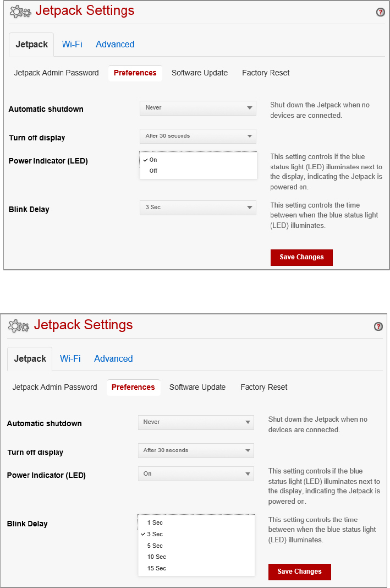Image resolution: width=390 pixels, height=588 pixels.
Task: Open Jetpack Admin Password in the upper panel
Action: tap(56, 73)
